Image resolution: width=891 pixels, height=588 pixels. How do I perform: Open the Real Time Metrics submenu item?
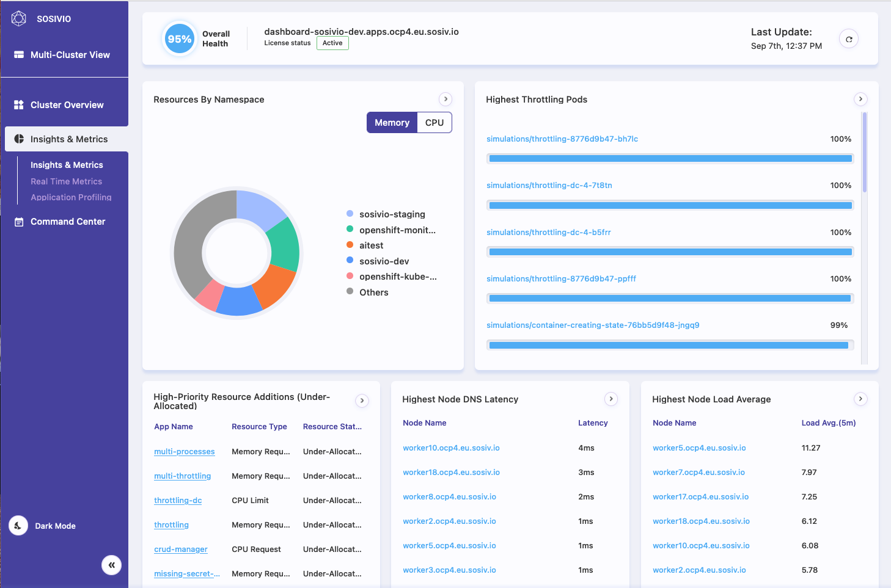tap(66, 181)
